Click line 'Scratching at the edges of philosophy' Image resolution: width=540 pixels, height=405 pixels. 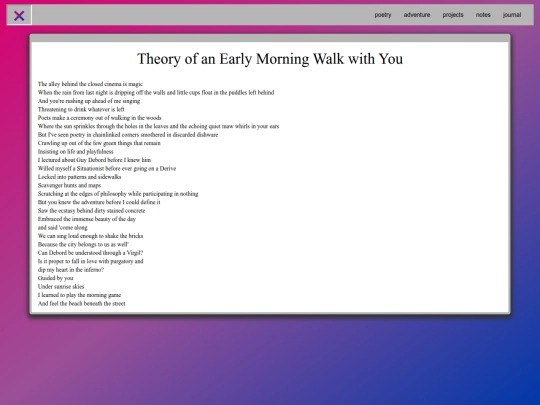(x=118, y=194)
